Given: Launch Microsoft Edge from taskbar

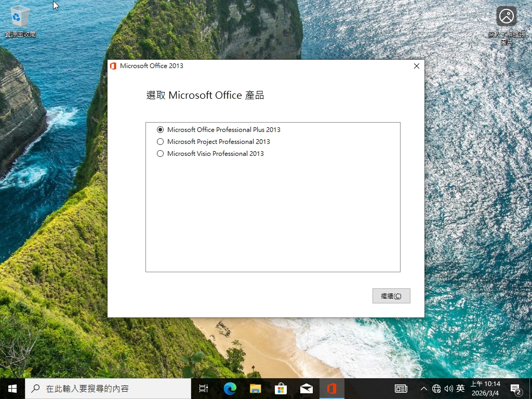Looking at the screenshot, I should coord(230,389).
